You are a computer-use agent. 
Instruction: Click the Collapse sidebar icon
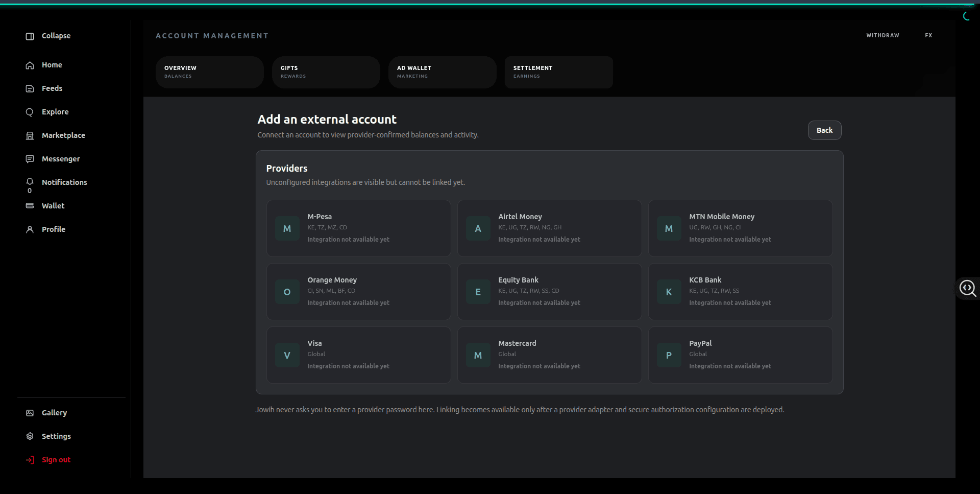pyautogui.click(x=30, y=36)
